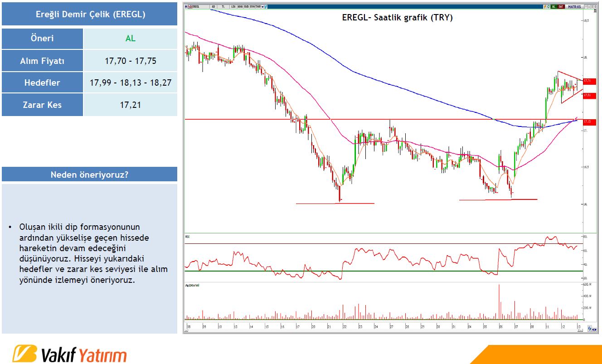Click the chart window close button
Screen dimensions: 602x364
tap(595, 7)
